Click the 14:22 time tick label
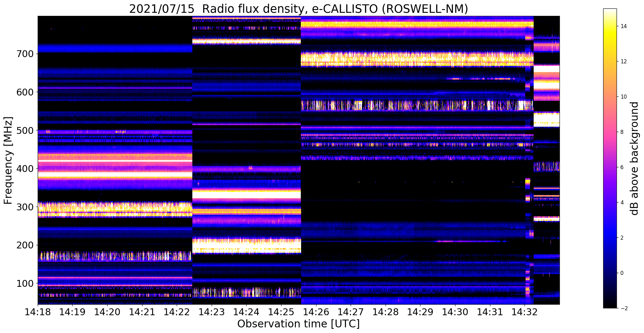 coord(177,312)
